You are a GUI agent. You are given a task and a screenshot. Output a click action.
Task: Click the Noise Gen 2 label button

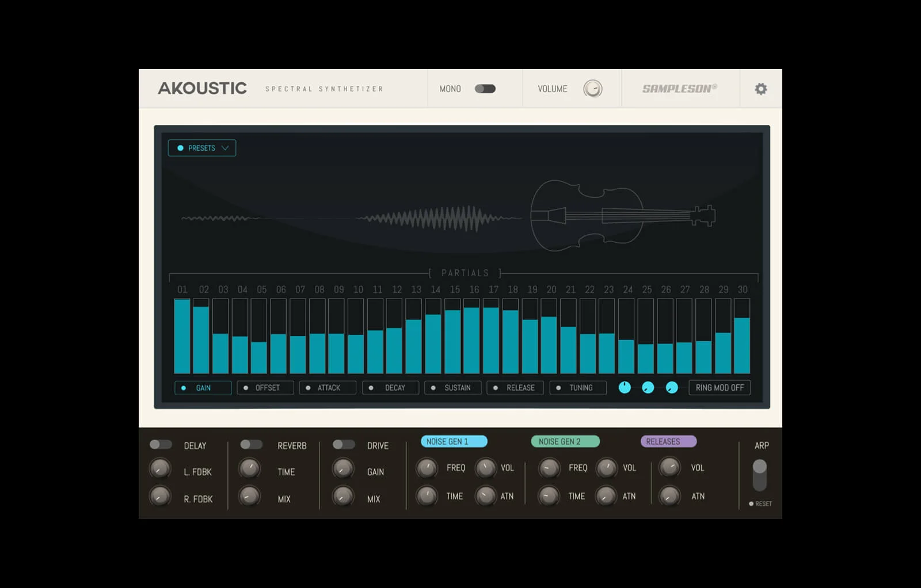(565, 441)
